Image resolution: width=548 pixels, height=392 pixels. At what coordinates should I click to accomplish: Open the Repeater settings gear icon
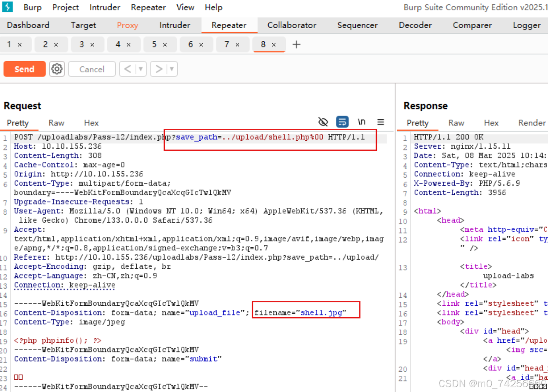coord(57,69)
